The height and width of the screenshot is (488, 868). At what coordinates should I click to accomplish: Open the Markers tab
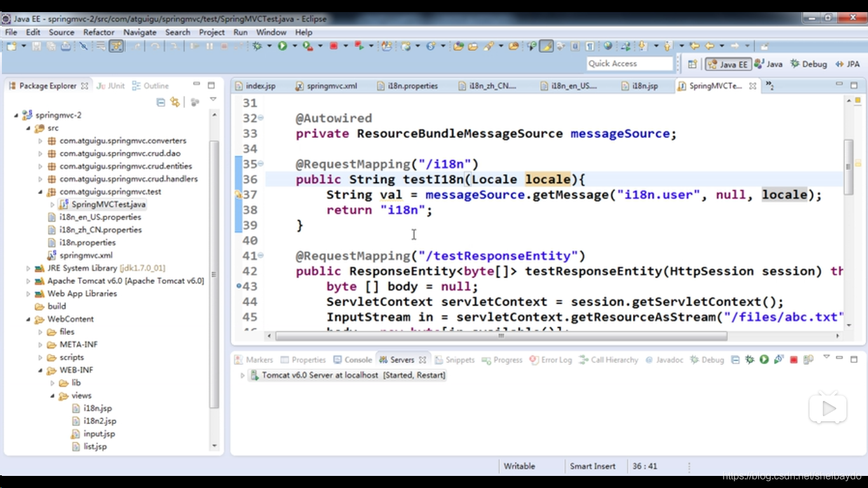point(254,360)
